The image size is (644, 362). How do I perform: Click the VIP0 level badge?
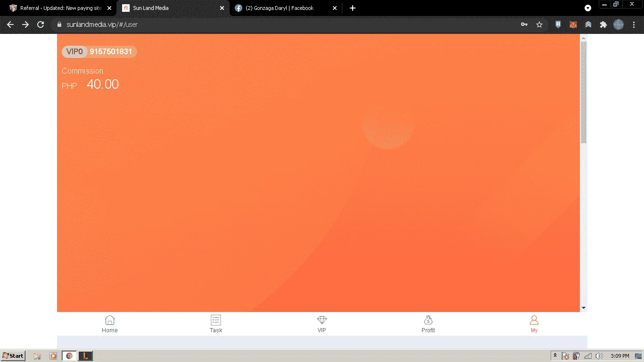point(74,52)
